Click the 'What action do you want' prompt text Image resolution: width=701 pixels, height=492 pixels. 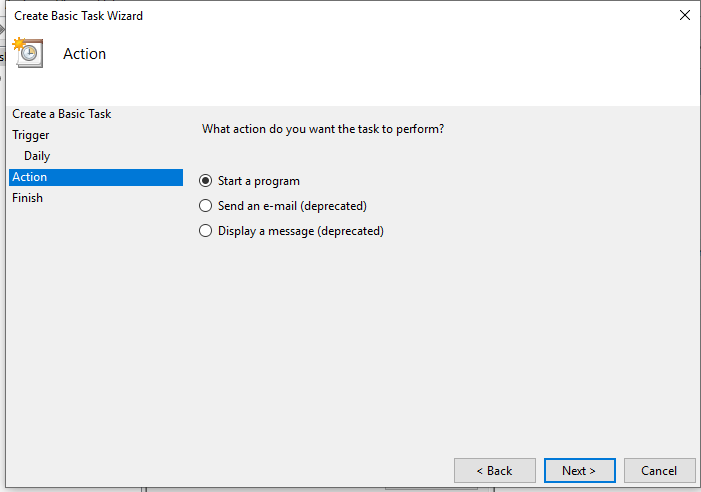(x=323, y=129)
